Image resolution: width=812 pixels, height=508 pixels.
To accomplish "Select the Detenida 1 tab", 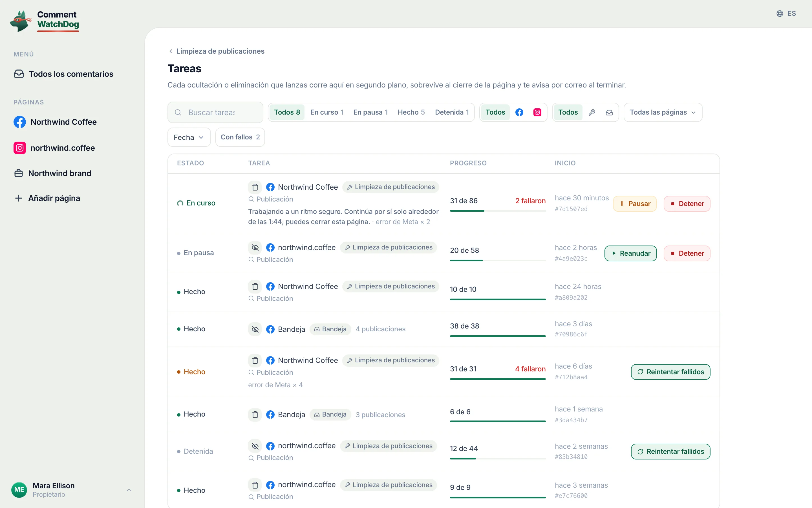I will 452,112.
